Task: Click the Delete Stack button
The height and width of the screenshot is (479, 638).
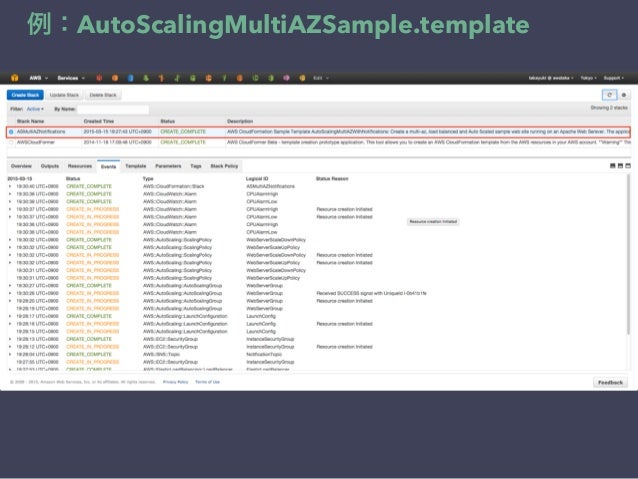Action: coord(103,95)
